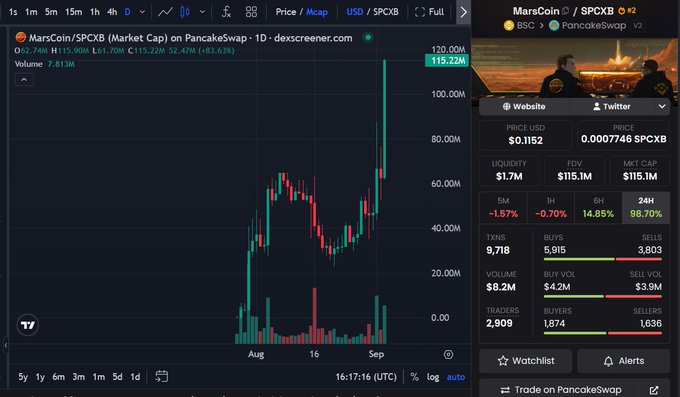Switch chart to Mcap mode
The width and height of the screenshot is (680, 397).
point(317,12)
